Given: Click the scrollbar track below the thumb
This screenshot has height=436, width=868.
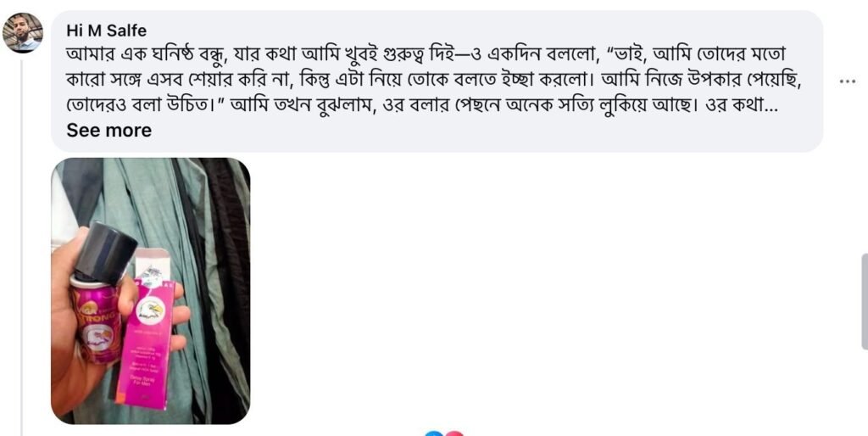Looking at the screenshot, I should [x=865, y=393].
